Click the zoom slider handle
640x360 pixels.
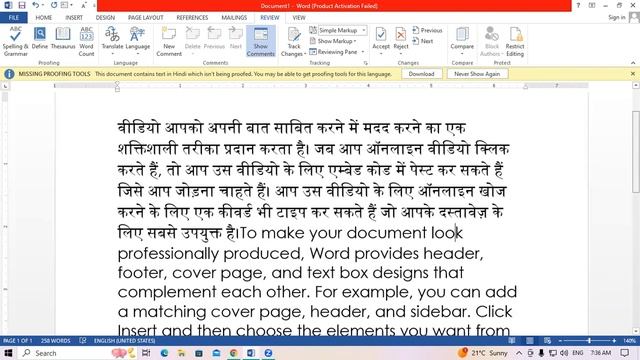point(589,340)
